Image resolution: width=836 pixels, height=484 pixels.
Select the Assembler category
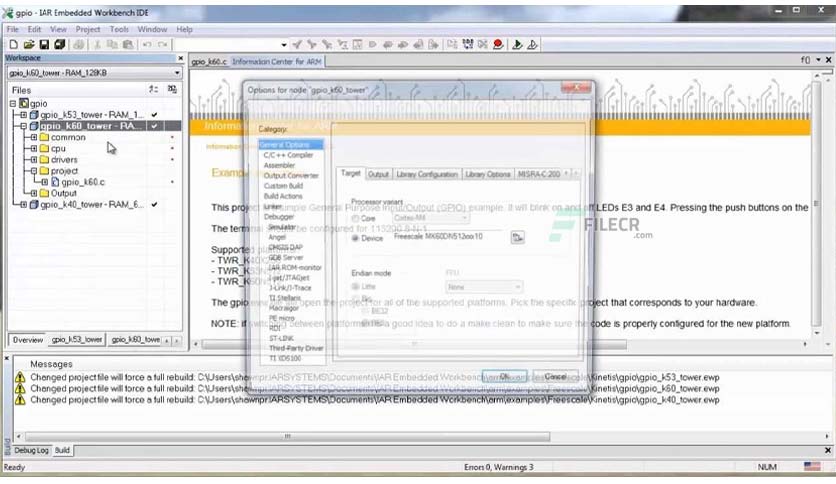point(279,165)
